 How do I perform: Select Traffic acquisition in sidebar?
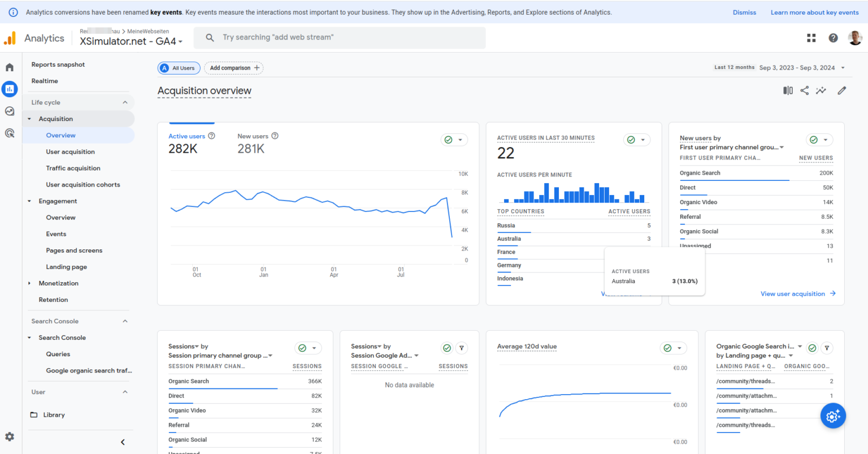pos(73,168)
